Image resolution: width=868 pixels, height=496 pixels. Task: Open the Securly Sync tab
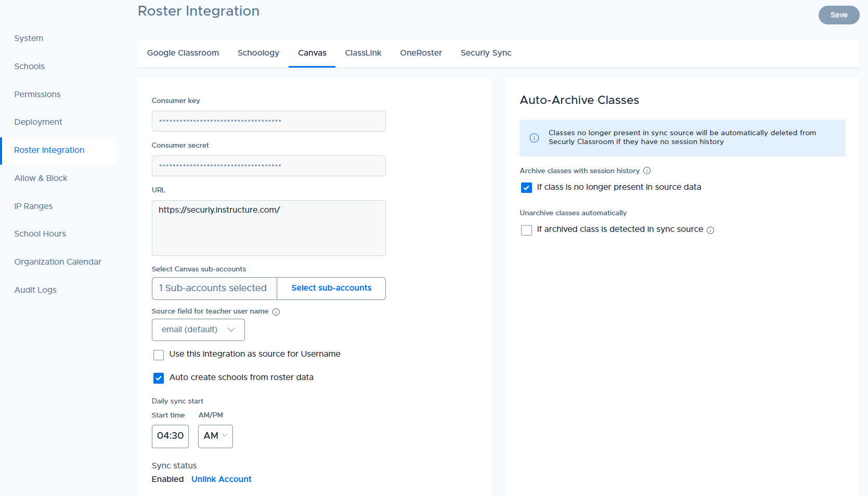(x=486, y=53)
